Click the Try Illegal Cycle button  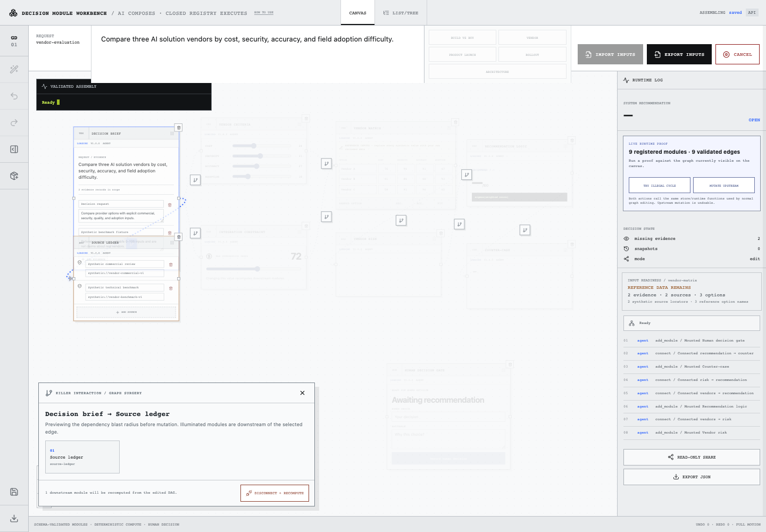[x=660, y=185]
